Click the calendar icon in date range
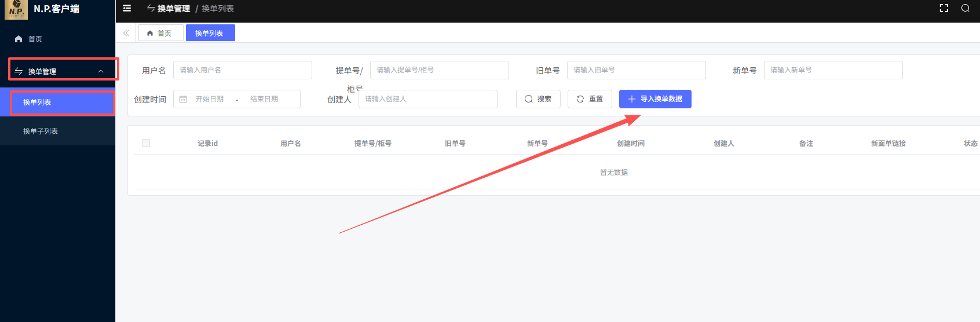The width and height of the screenshot is (980, 322). click(x=183, y=99)
